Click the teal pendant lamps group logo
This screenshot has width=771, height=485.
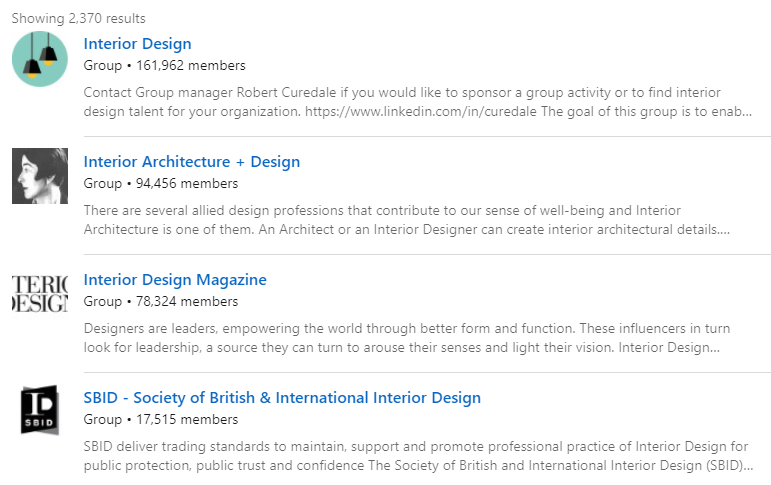pos(40,59)
